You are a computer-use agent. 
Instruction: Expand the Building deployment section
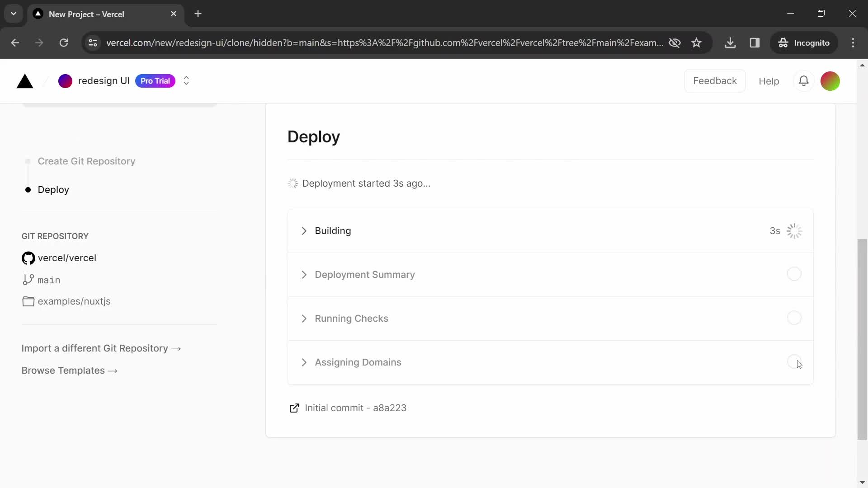(x=305, y=230)
